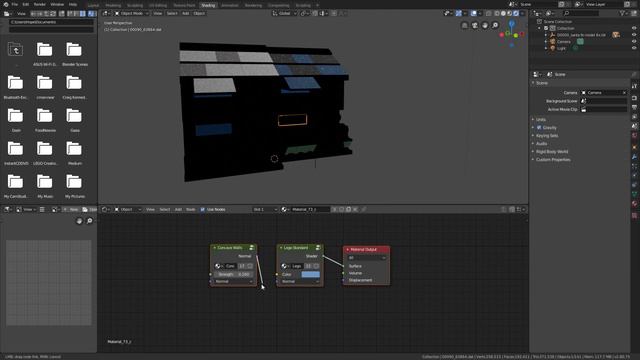The width and height of the screenshot is (640, 360).
Task: Switch to the Shading workspace tab
Action: [208, 5]
